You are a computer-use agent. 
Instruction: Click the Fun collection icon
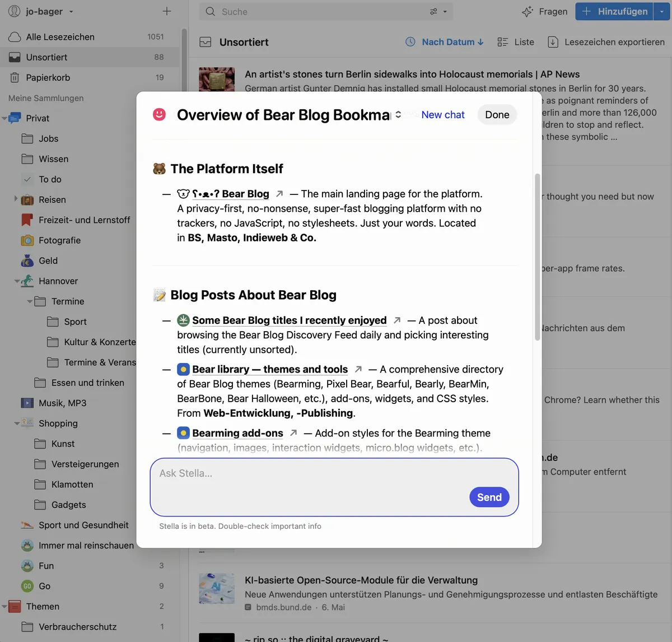27,566
